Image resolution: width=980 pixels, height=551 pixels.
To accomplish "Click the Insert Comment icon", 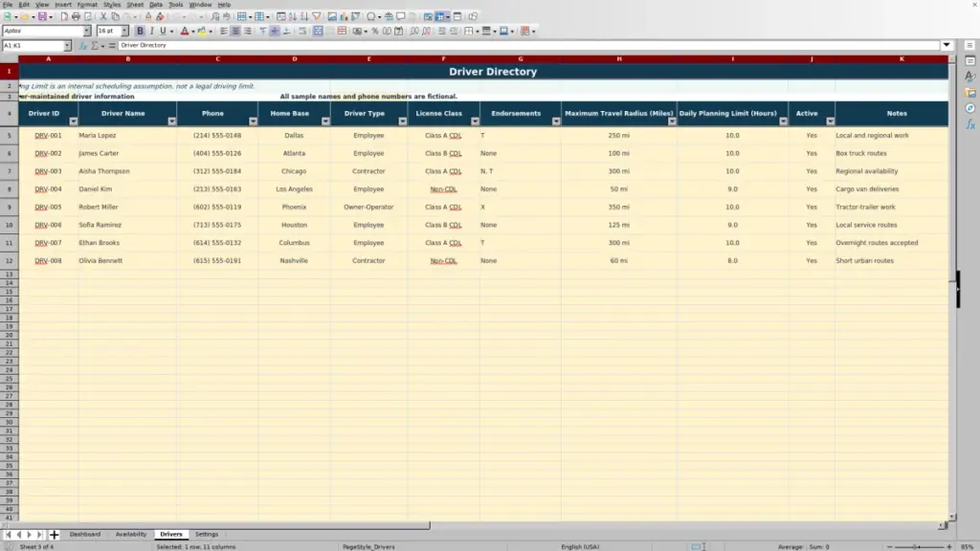I will 401,17.
